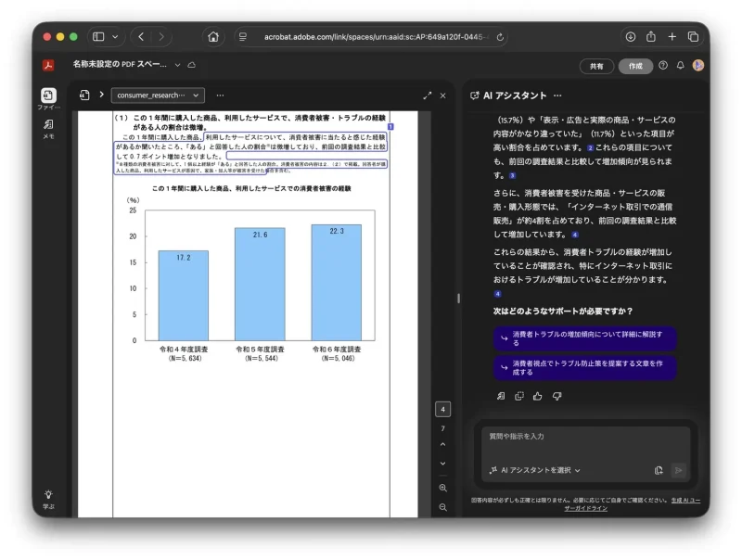This screenshot has height=560, width=742.
Task: Click the question input field
Action: click(584, 436)
